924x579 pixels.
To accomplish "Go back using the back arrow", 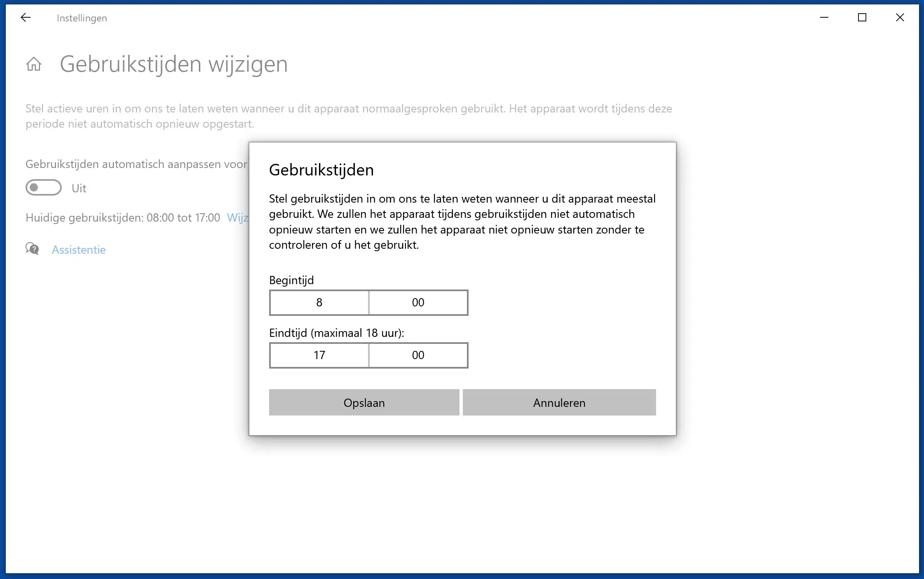I will pyautogui.click(x=26, y=18).
